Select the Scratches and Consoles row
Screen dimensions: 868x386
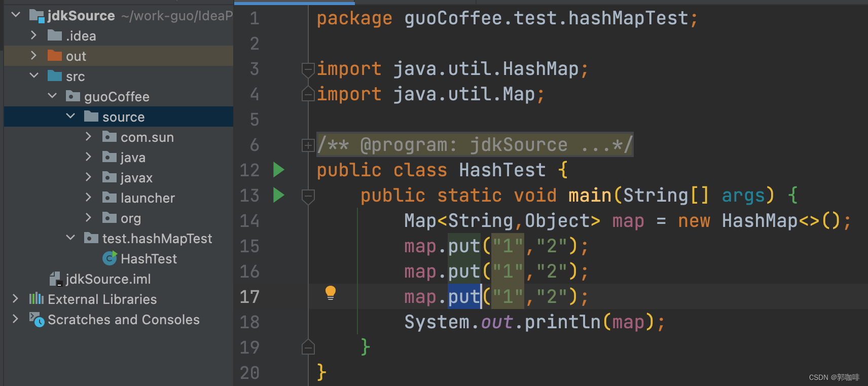pos(119,319)
